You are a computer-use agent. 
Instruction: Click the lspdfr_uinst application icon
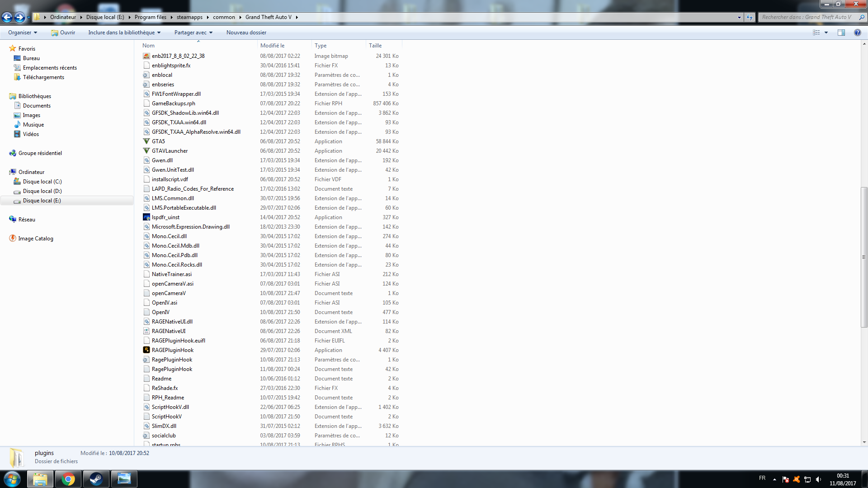click(x=146, y=217)
